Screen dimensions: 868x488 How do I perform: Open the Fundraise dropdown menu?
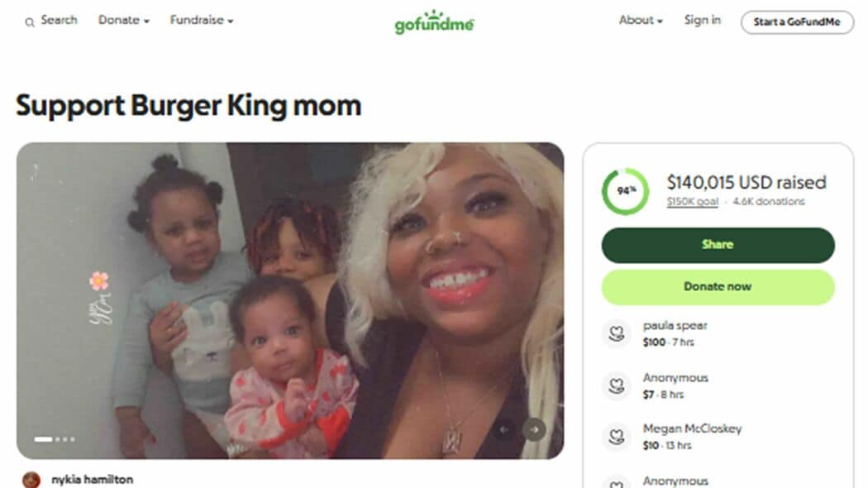202,21
